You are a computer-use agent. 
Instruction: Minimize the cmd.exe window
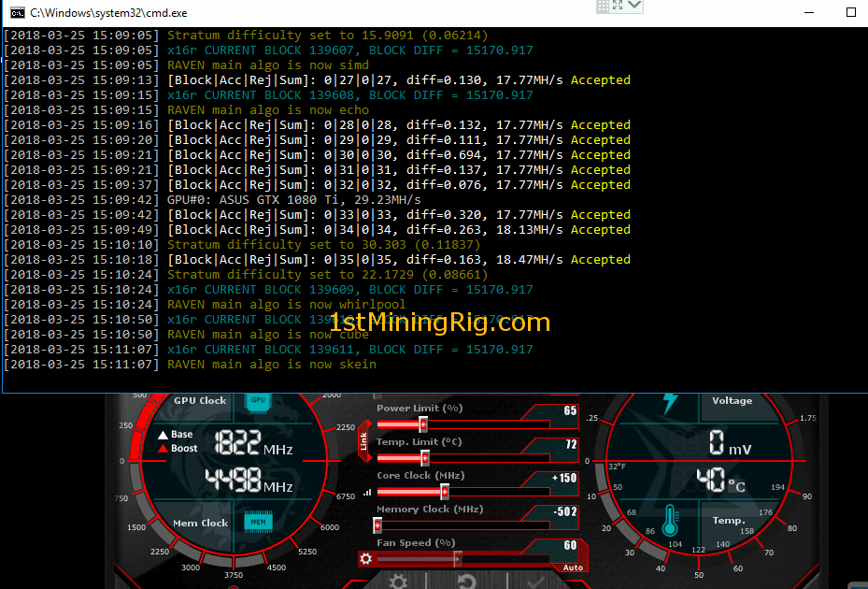[x=809, y=12]
